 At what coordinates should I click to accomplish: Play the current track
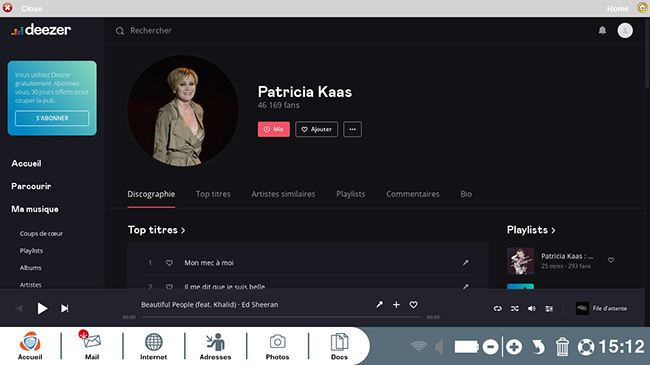pos(42,308)
